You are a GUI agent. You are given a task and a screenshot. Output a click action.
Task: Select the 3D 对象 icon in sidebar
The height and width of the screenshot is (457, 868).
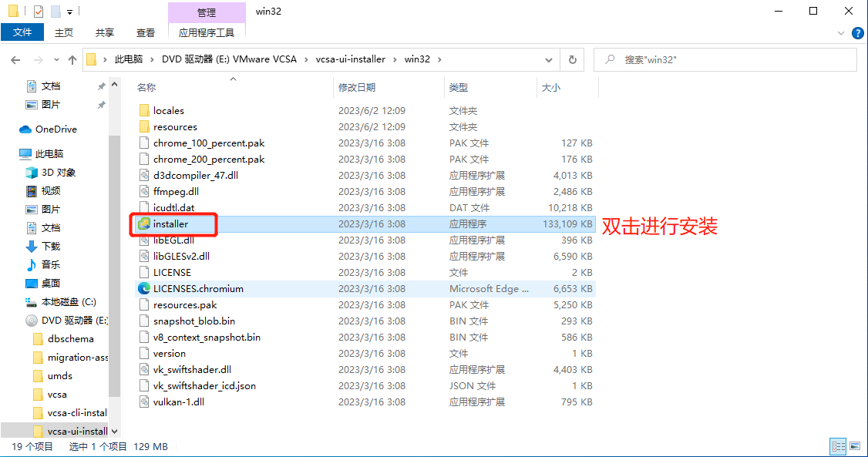coord(32,173)
